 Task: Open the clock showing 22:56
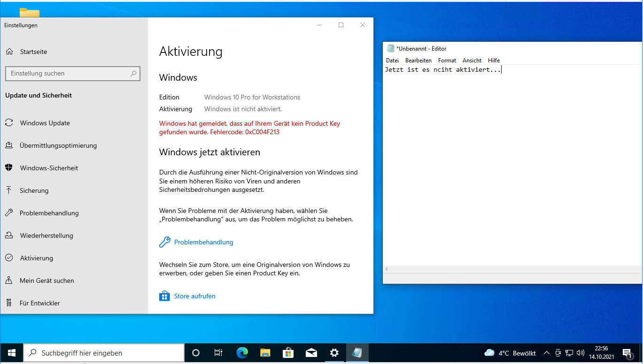601,353
